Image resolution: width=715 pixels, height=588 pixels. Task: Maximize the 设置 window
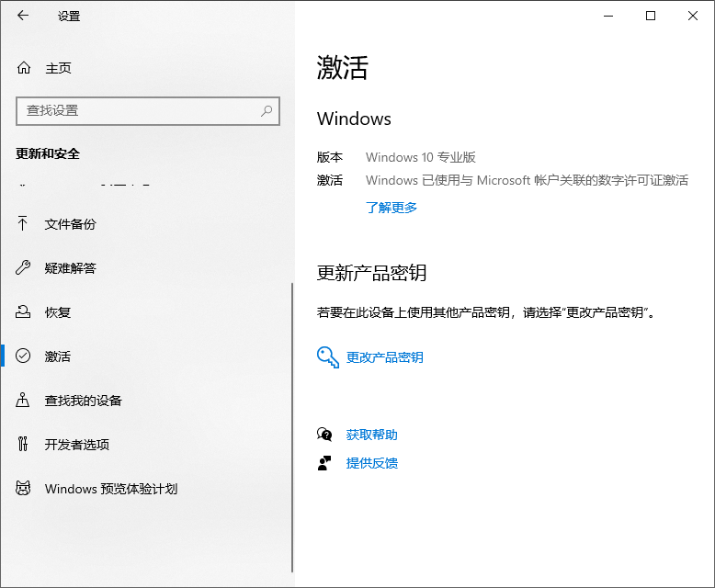[x=651, y=16]
